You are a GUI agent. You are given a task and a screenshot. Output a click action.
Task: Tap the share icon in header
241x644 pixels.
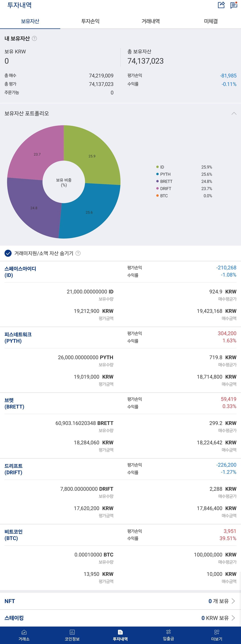(221, 5)
